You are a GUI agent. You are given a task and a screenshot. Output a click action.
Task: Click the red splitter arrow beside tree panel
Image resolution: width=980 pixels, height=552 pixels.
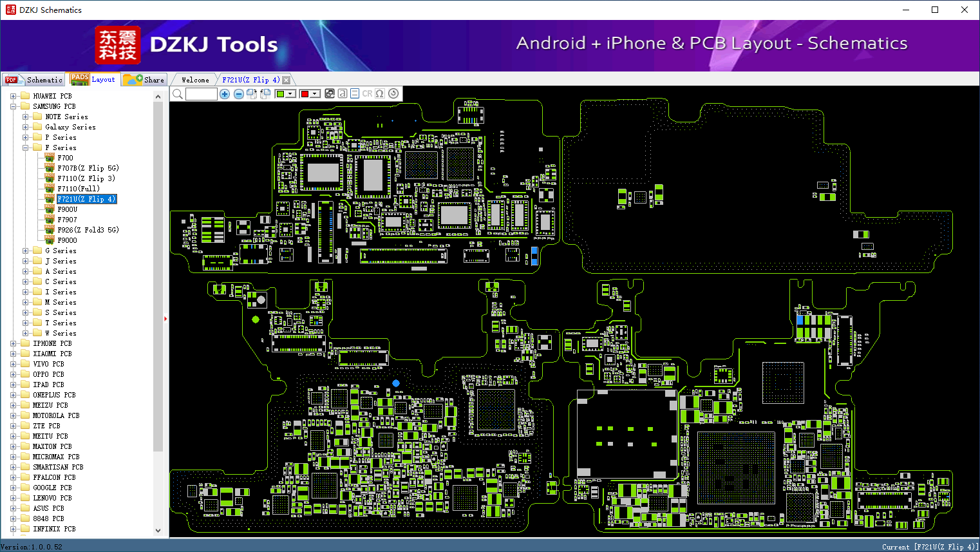165,318
